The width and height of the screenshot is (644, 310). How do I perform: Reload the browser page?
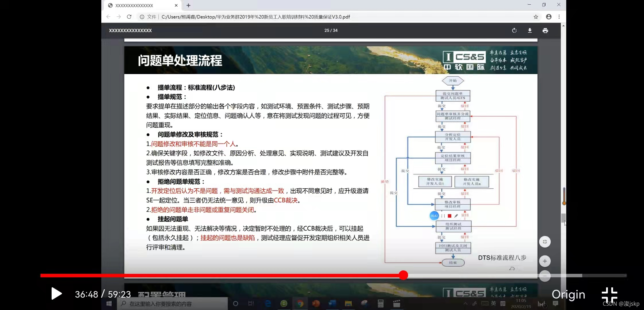(129, 17)
